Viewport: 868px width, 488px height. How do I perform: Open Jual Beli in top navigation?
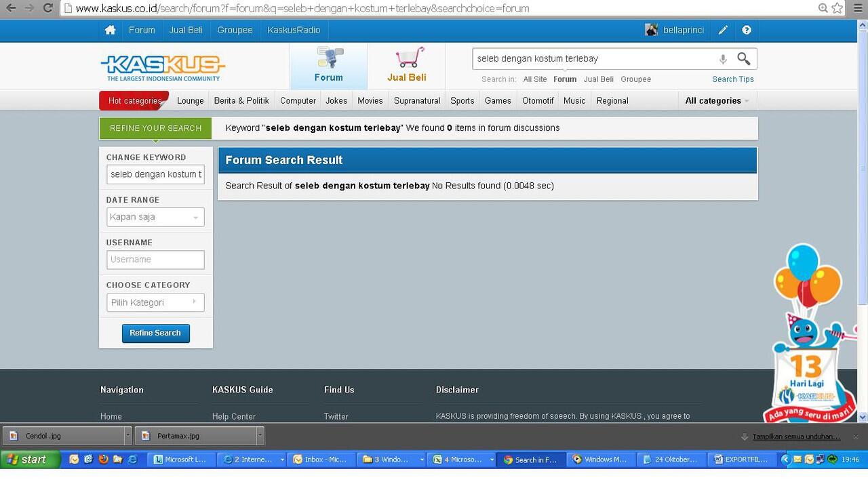coord(186,30)
